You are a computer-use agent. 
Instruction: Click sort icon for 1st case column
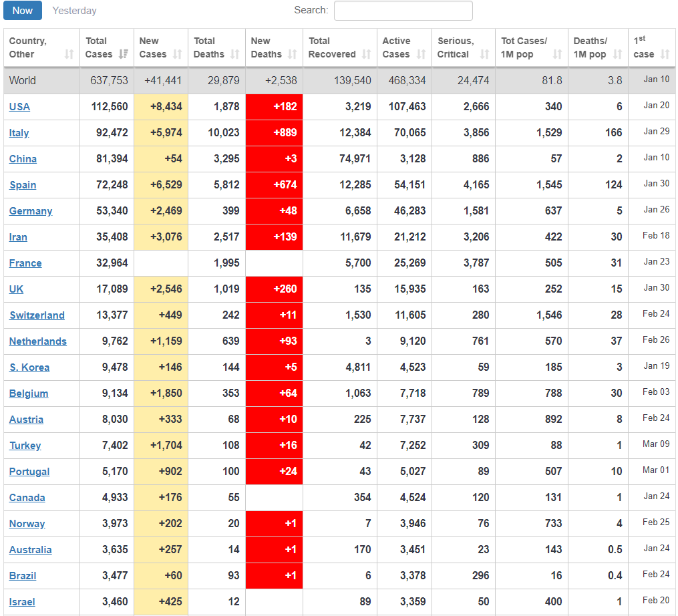click(665, 54)
